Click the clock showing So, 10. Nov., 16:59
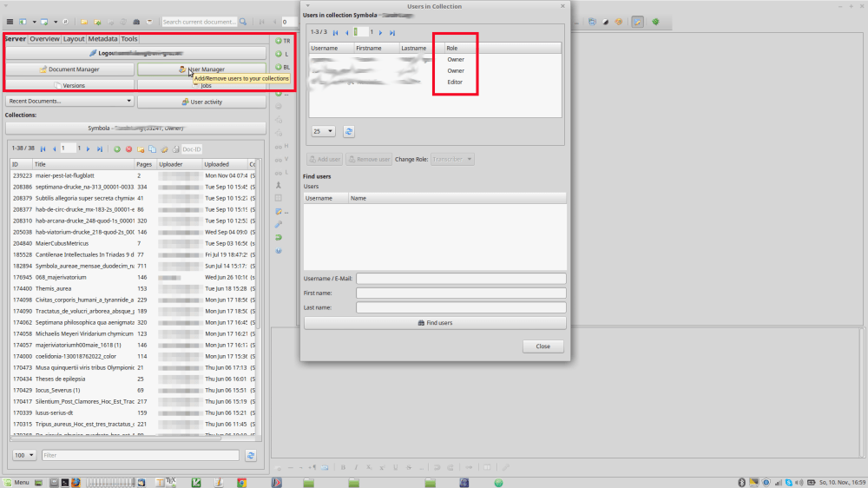This screenshot has height=488, width=868. click(x=841, y=483)
